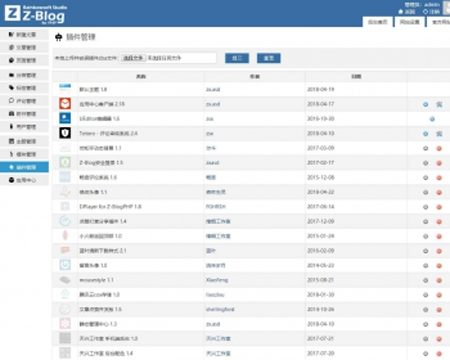Click the Z-Blog logo

(x=36, y=14)
